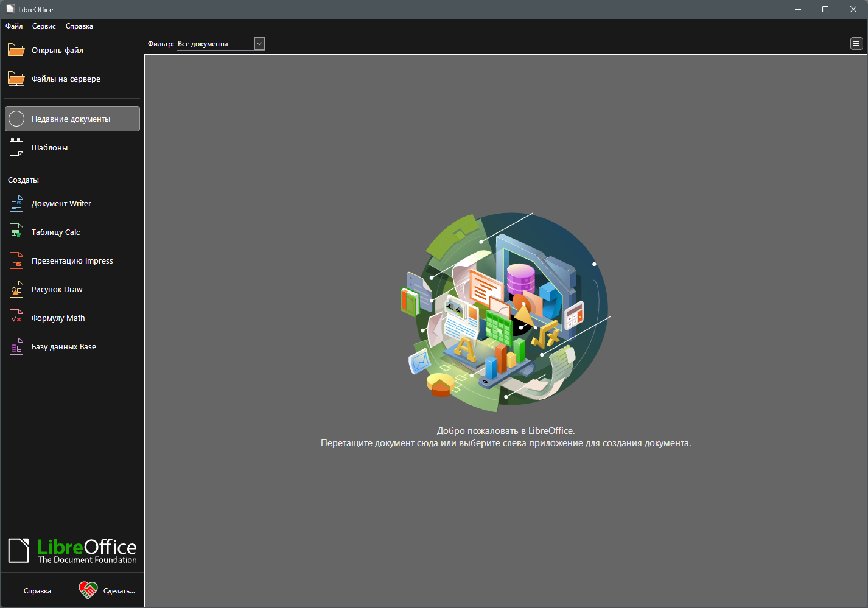Click the LibreOffice Document Foundation logo
The image size is (868, 608).
click(x=72, y=551)
